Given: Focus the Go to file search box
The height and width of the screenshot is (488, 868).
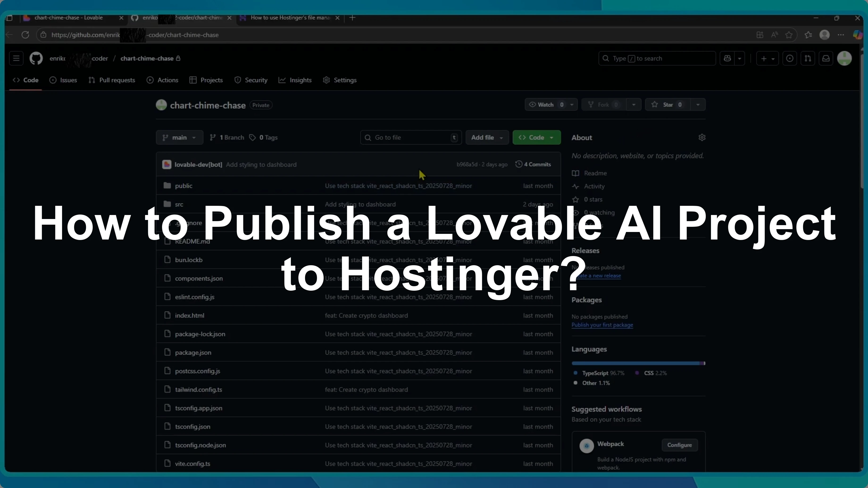Looking at the screenshot, I should pos(411,137).
